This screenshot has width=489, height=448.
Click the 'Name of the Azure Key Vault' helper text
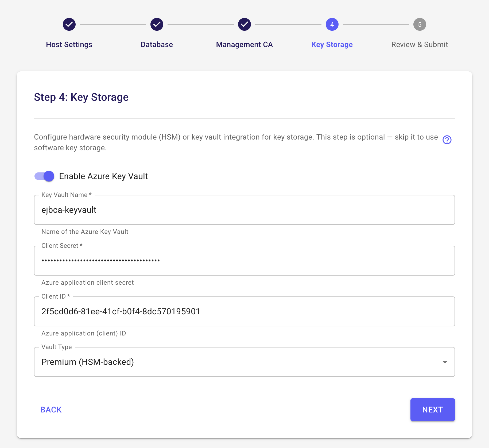pos(85,232)
